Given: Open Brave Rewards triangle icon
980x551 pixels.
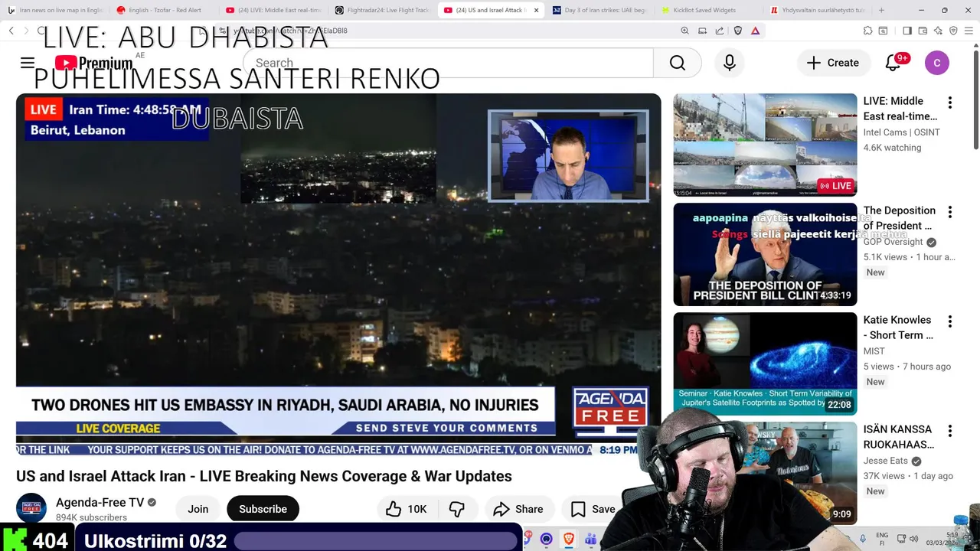Looking at the screenshot, I should point(756,31).
